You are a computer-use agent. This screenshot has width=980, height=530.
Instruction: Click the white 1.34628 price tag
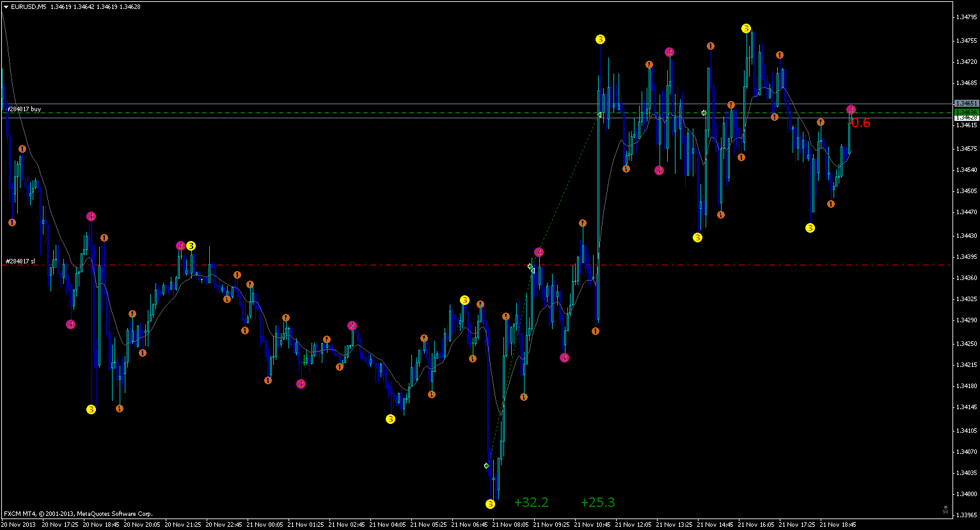[966, 118]
